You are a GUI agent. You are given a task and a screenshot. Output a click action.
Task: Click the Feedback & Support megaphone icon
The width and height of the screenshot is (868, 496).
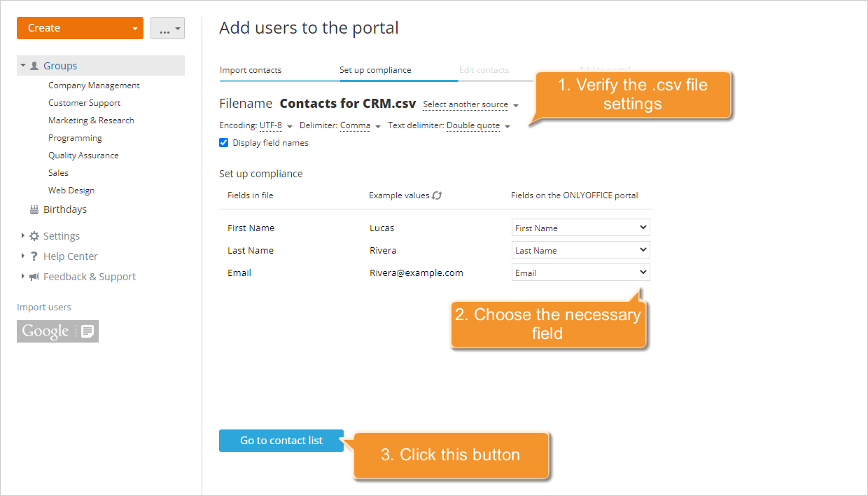click(35, 276)
